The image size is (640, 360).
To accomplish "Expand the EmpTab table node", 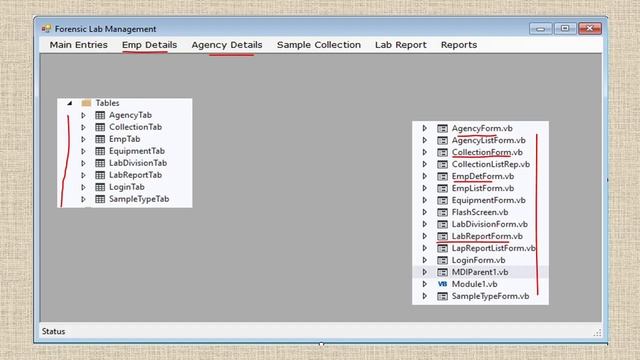I will [83, 139].
